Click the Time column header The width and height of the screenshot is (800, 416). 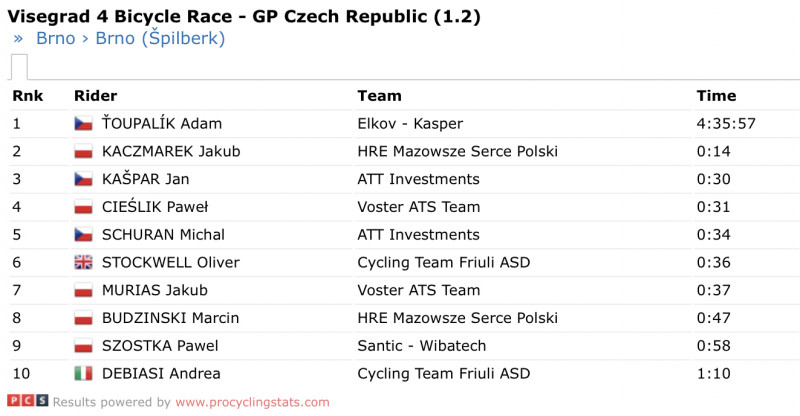click(716, 95)
